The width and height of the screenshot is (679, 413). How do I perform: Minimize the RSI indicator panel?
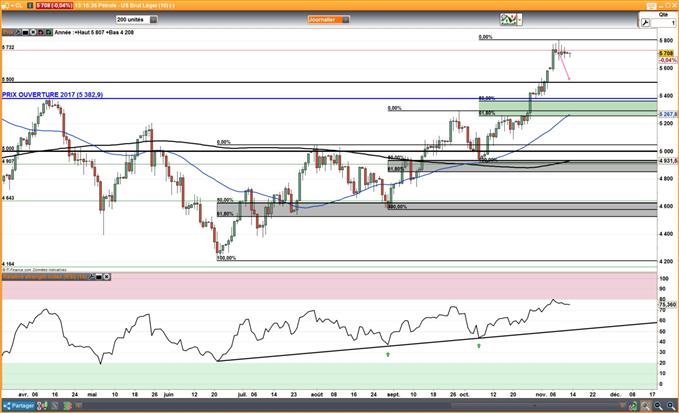click(99, 276)
